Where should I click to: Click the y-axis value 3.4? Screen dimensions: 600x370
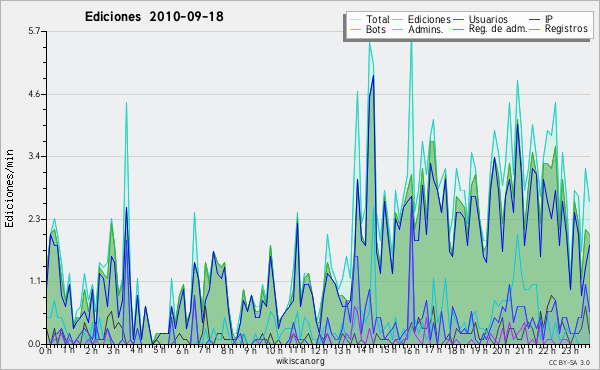pos(34,156)
